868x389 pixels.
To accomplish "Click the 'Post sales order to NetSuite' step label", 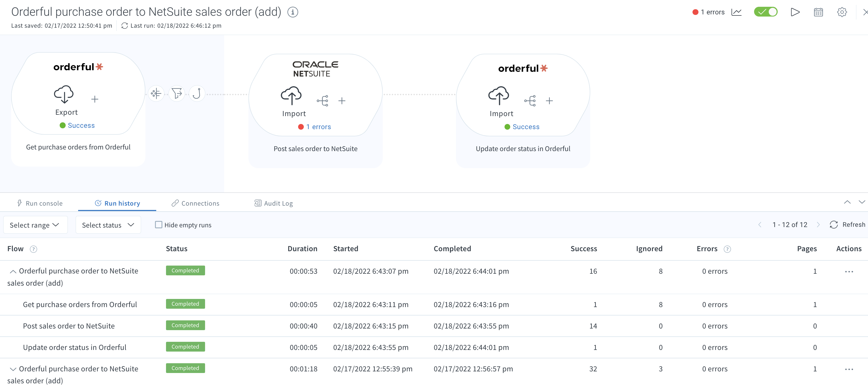I will 315,149.
